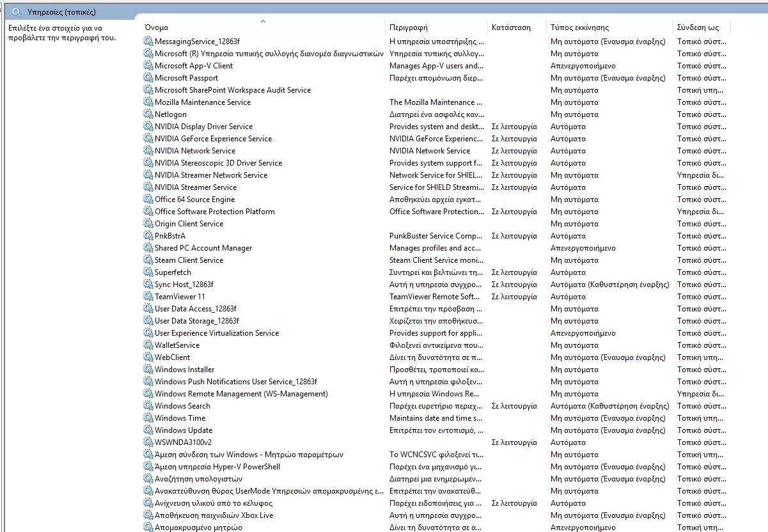
Task: Click the WSWNDA3100v2 gear icon
Action: point(148,442)
